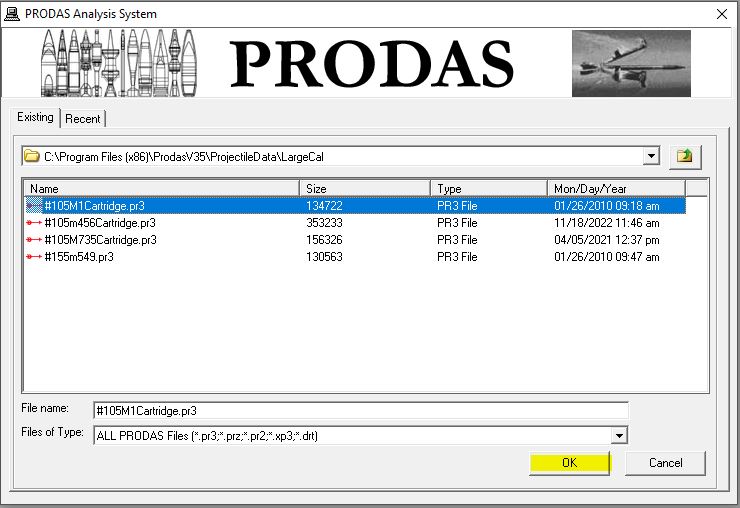Open the Files of Type dropdown
This screenshot has width=740, height=508.
click(x=619, y=435)
